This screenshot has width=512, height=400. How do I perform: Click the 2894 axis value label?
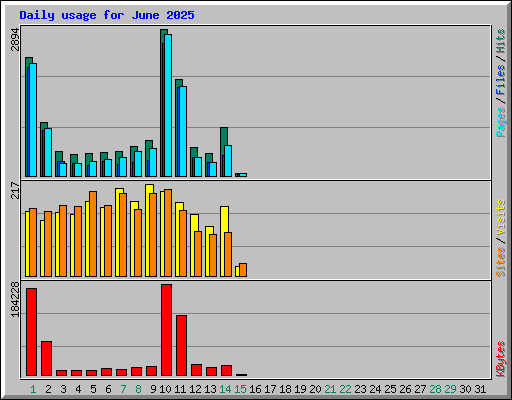point(15,39)
